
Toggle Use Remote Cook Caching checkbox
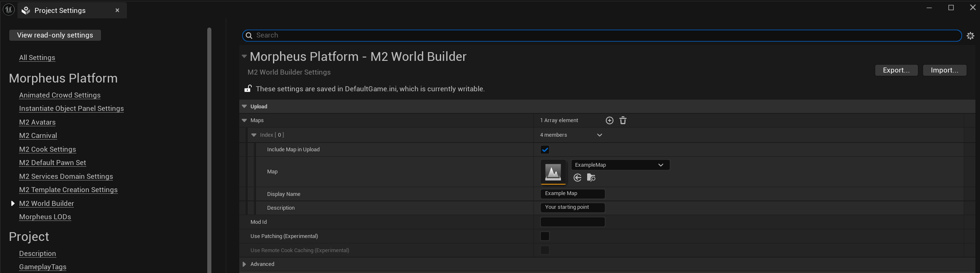click(545, 250)
